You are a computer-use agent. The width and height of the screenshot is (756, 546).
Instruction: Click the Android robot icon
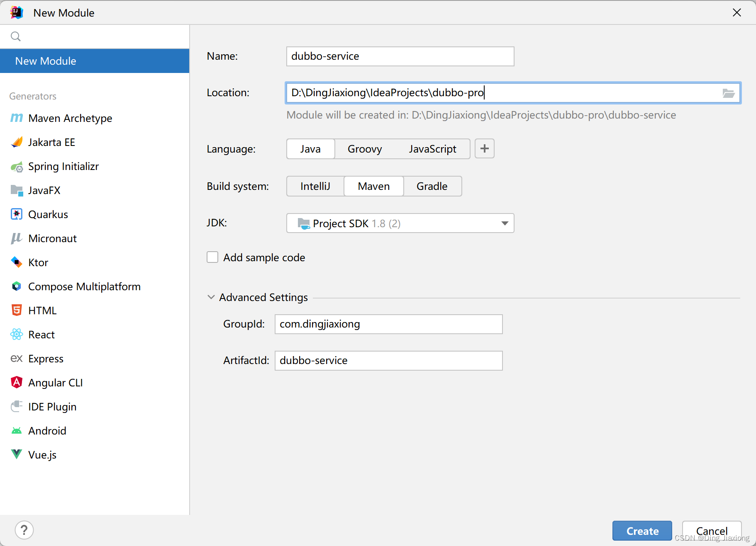[17, 431]
